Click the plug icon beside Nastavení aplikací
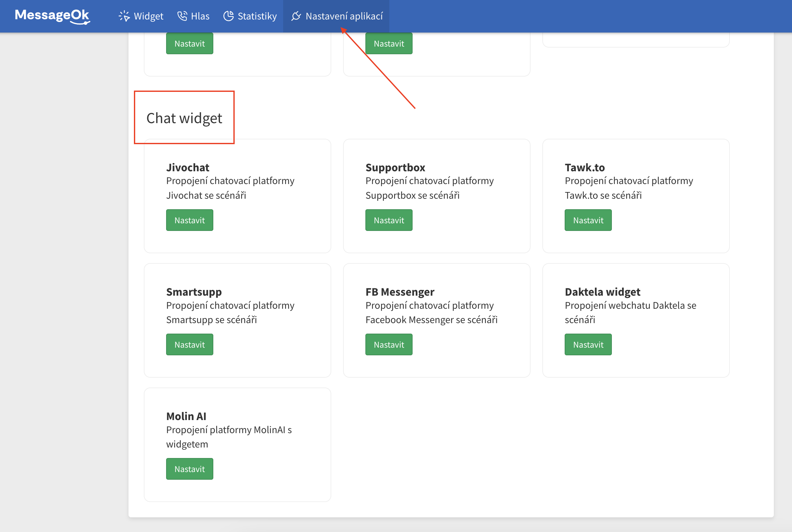Image resolution: width=792 pixels, height=532 pixels. (x=296, y=16)
